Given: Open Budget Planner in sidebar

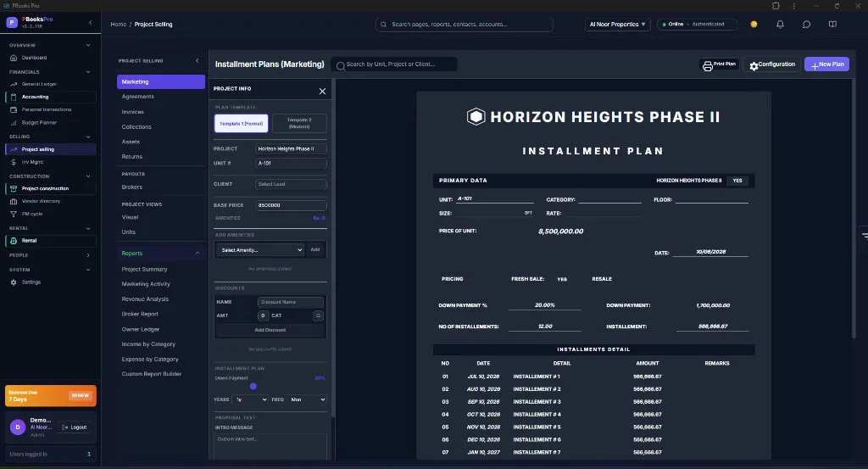Looking at the screenshot, I should point(51,122).
